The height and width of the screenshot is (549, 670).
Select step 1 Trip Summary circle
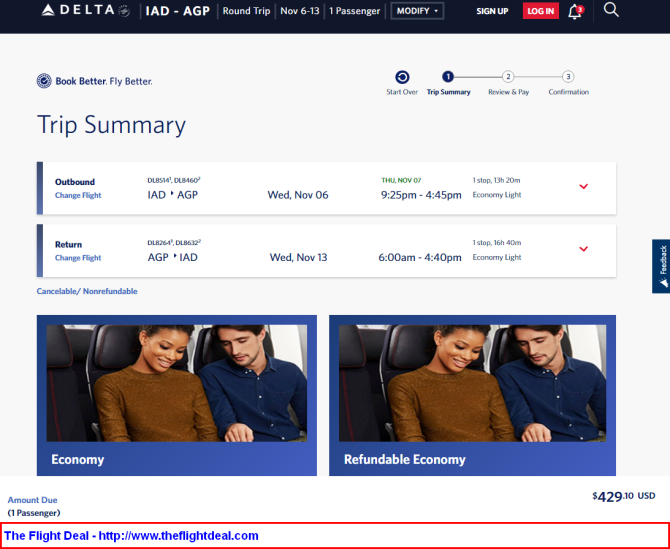click(x=447, y=76)
